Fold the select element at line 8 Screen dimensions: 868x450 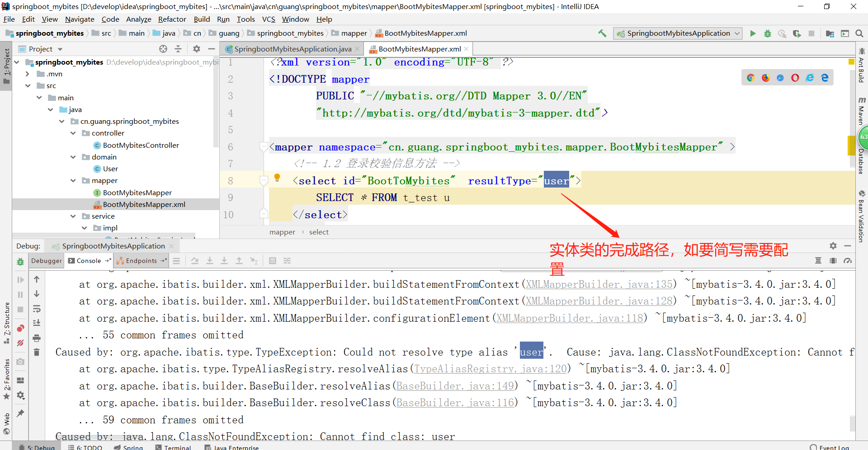pos(264,181)
